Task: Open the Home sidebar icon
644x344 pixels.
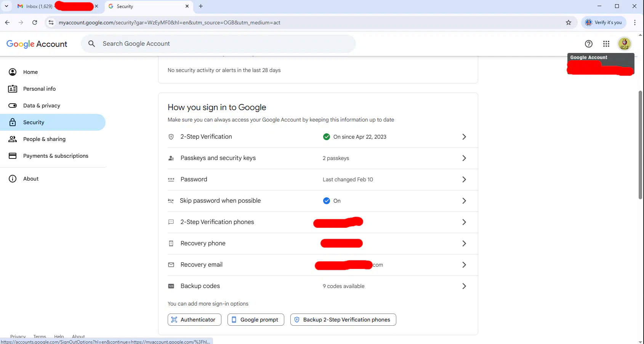Action: (13, 72)
